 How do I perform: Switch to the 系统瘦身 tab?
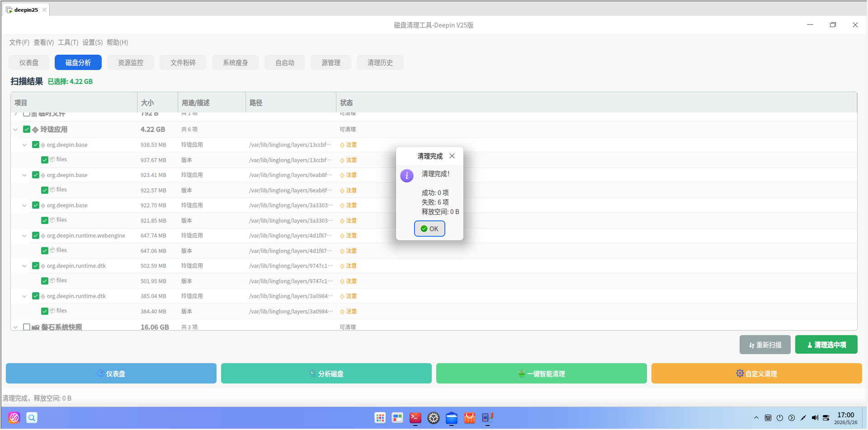coord(236,62)
